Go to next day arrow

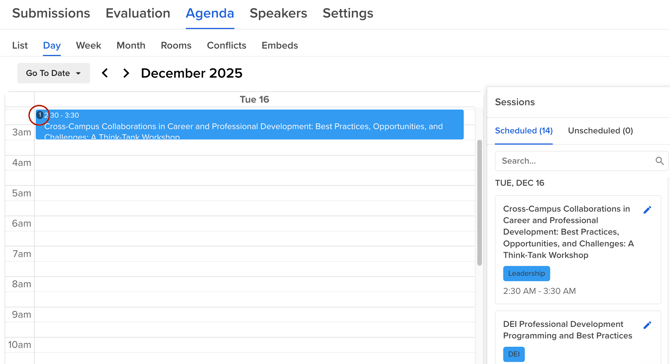[x=126, y=73]
